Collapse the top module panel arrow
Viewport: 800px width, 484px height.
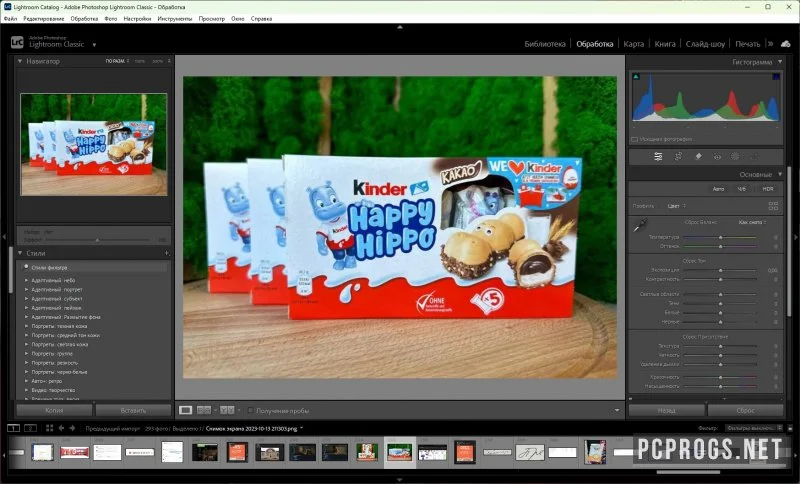point(399,27)
